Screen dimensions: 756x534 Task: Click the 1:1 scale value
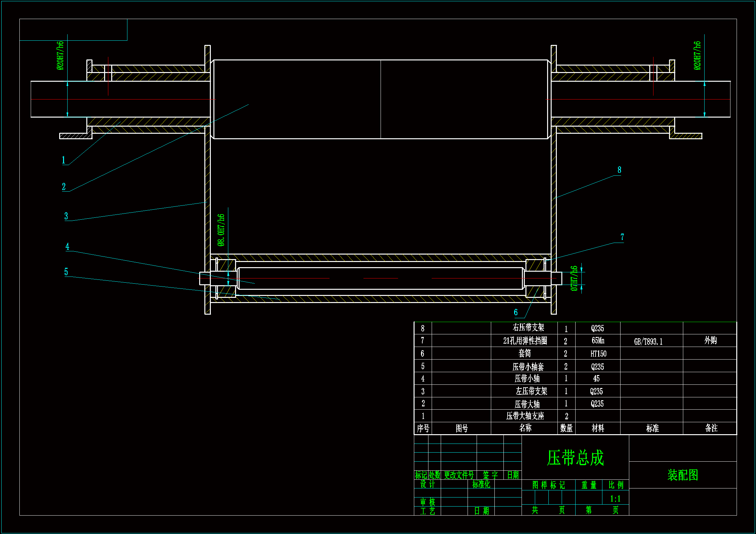(615, 499)
